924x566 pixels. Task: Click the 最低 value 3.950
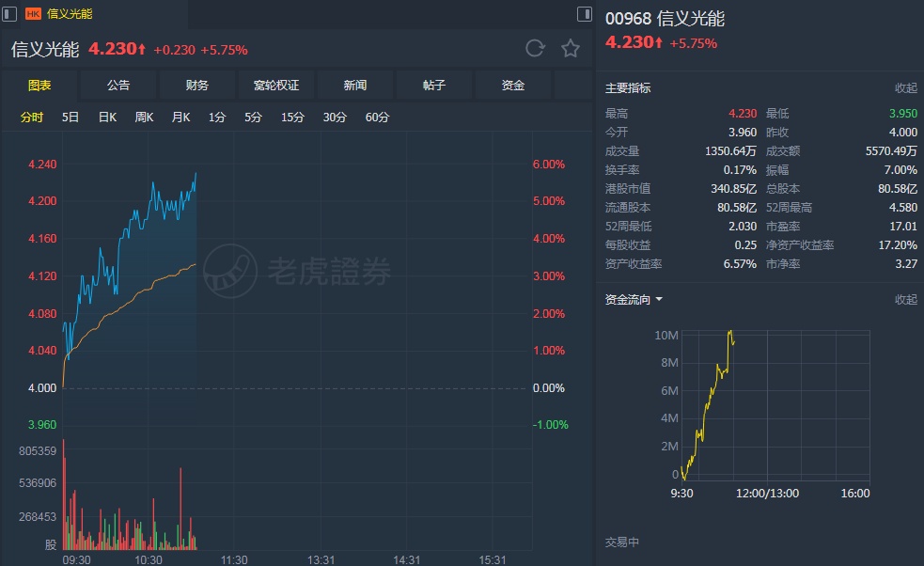[903, 113]
